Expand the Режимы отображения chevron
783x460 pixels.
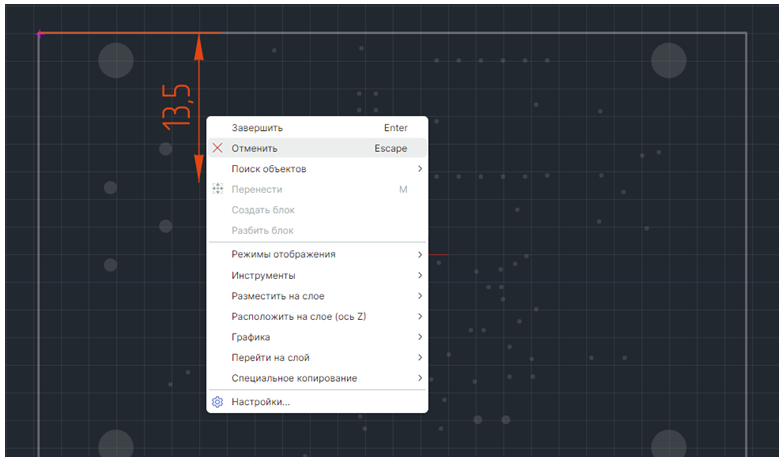pos(420,255)
